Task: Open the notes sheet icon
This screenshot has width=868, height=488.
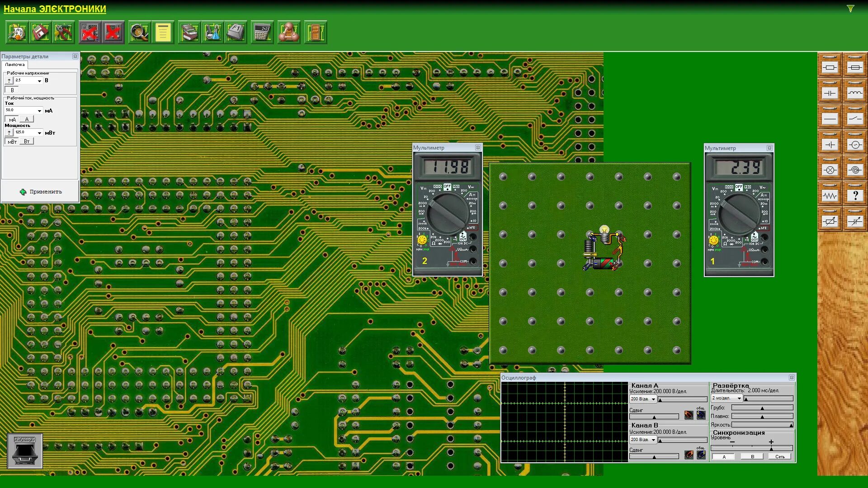Action: (163, 33)
